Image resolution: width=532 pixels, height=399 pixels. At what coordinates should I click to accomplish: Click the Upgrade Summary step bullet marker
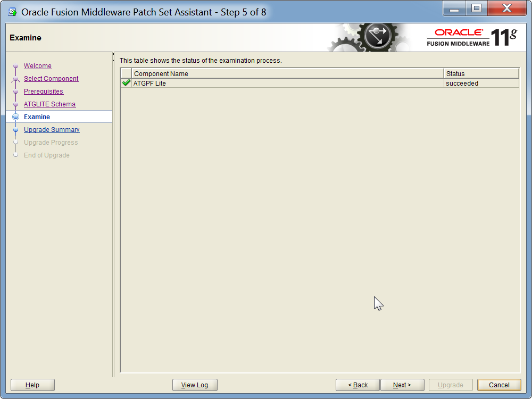click(x=15, y=130)
